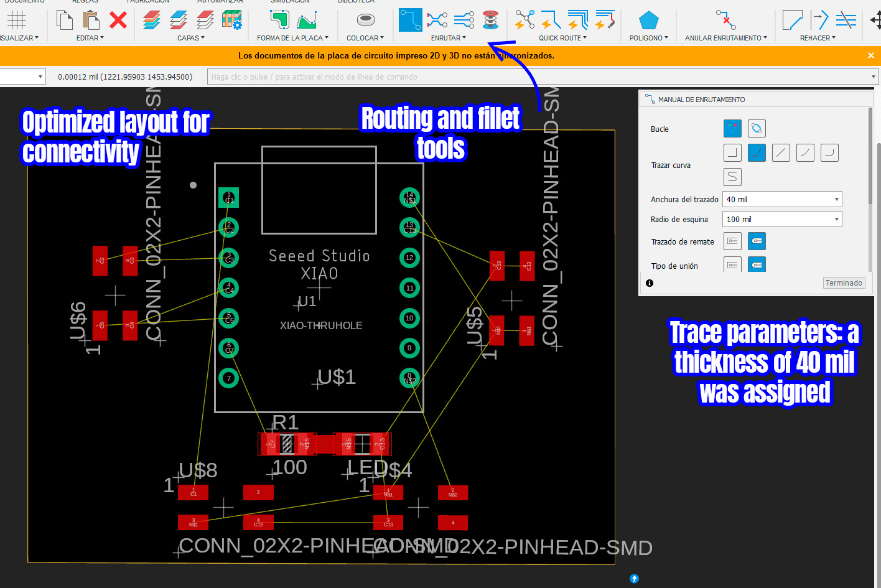
Task: Click the Quick Route multiple traces icon
Action: tap(578, 20)
